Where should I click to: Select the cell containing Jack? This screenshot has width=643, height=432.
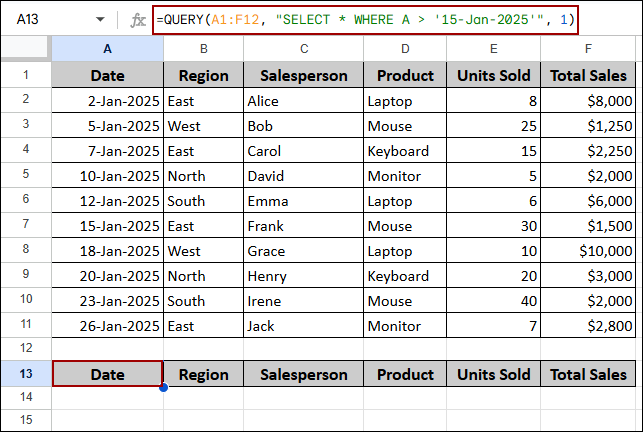[303, 326]
